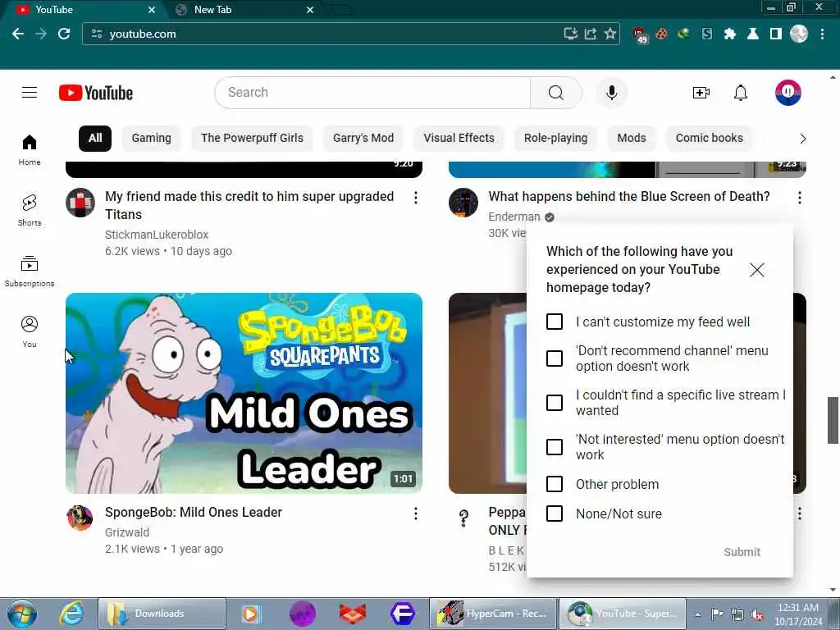Go back with browser back arrow
Viewport: 840px width, 630px height.
tap(18, 34)
